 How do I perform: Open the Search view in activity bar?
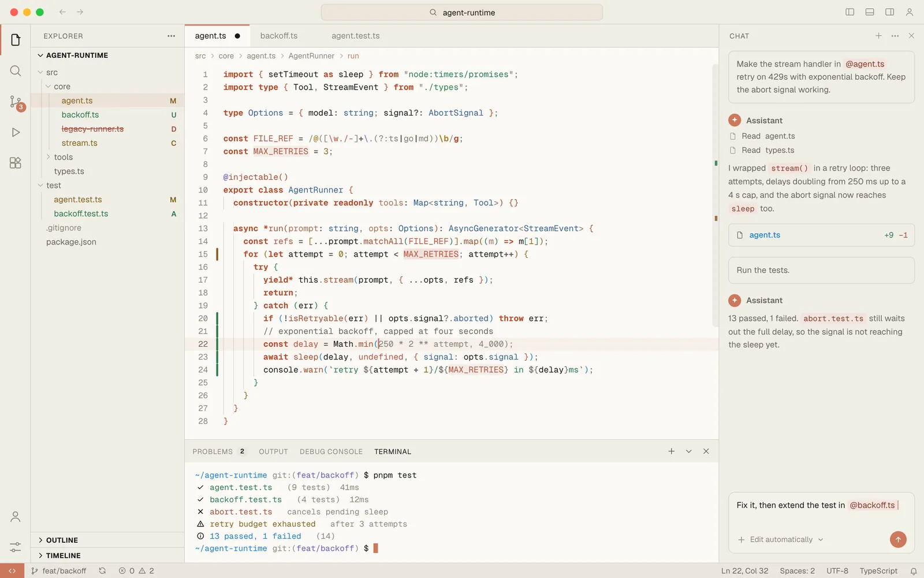tap(16, 71)
